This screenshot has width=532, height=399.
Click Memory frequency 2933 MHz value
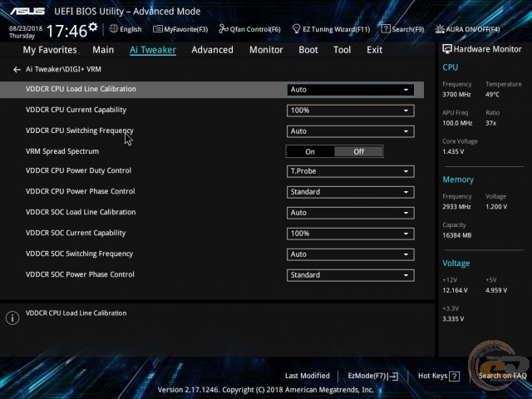pyautogui.click(x=456, y=207)
